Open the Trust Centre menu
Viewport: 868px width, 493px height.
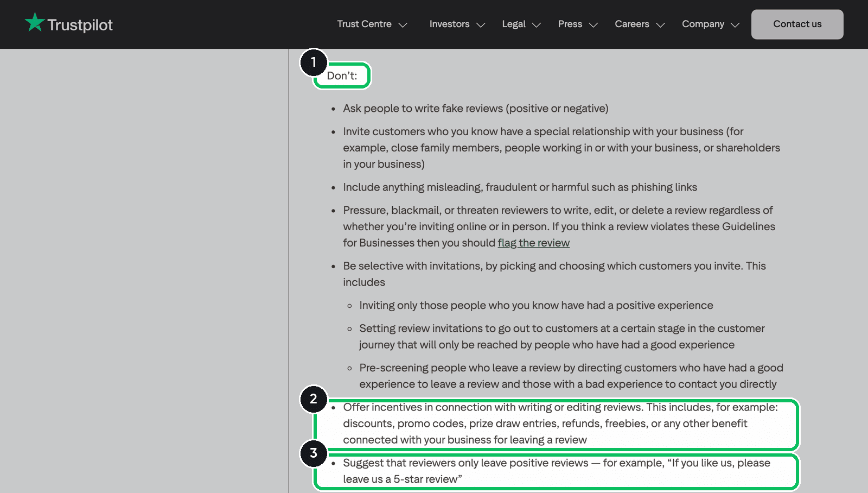click(364, 24)
